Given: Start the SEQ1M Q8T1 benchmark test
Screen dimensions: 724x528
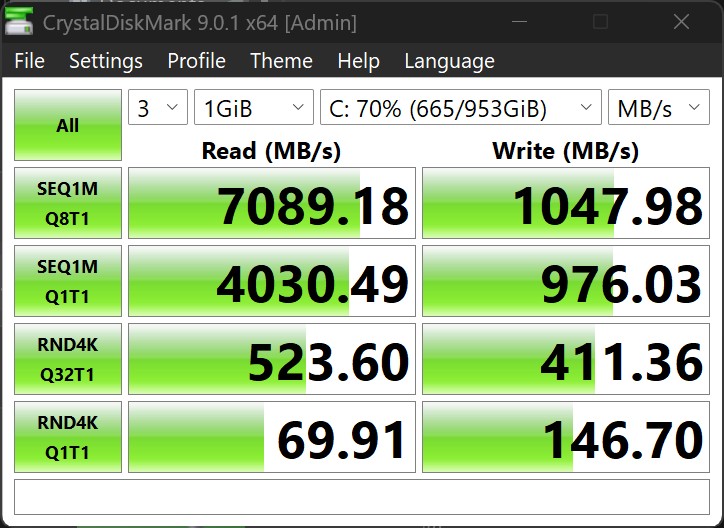Looking at the screenshot, I should [x=68, y=203].
